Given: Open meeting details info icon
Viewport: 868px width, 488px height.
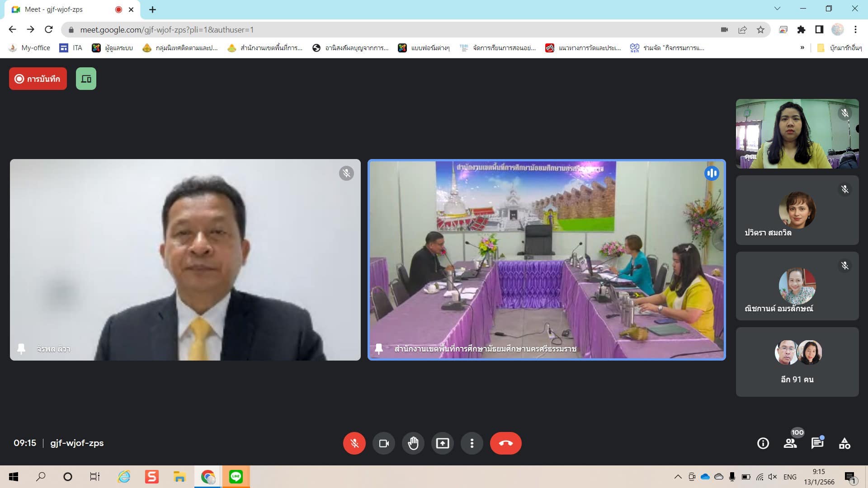Looking at the screenshot, I should (x=763, y=443).
